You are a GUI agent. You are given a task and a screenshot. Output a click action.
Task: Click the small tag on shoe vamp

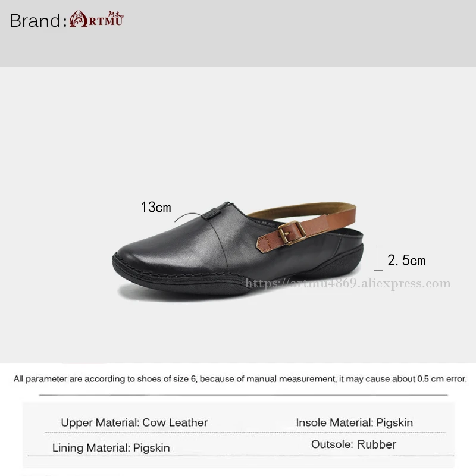(x=211, y=214)
